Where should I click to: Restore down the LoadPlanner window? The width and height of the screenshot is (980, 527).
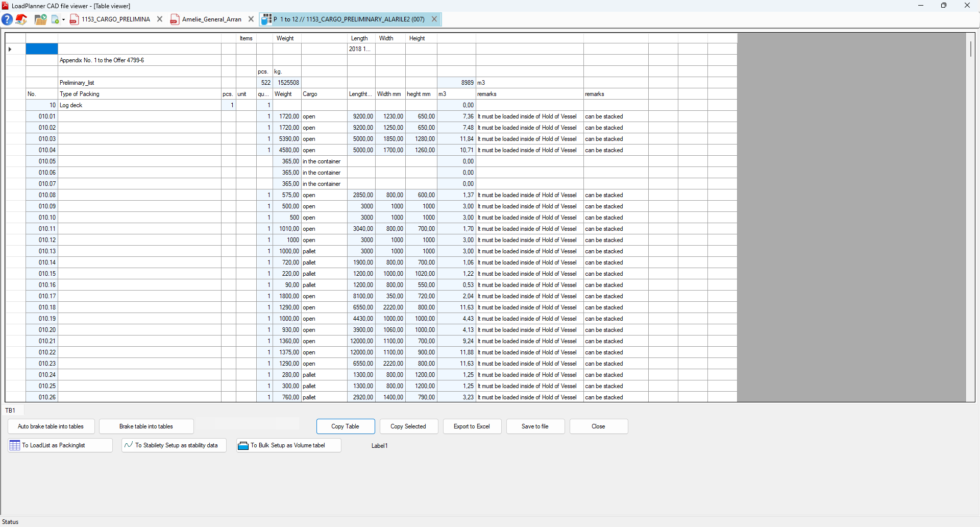click(944, 6)
